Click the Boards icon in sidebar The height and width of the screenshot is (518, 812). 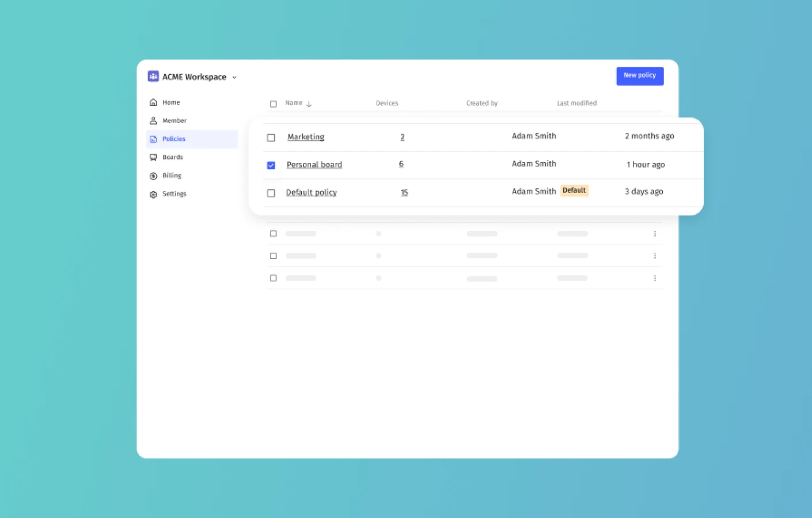[x=153, y=157]
